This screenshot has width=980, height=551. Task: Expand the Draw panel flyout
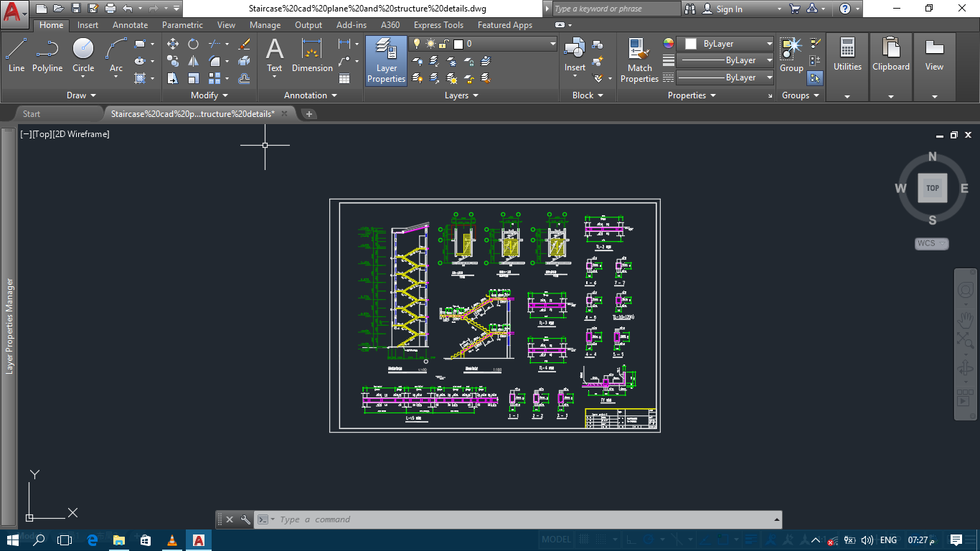(81, 95)
